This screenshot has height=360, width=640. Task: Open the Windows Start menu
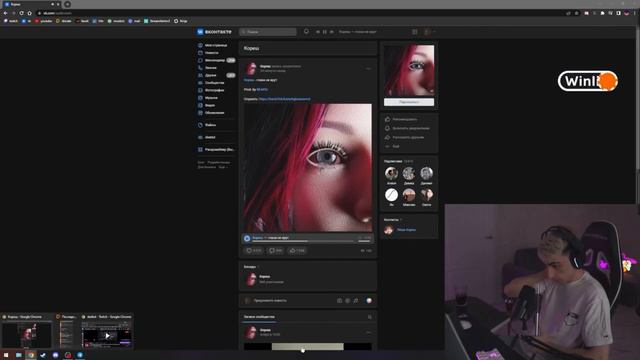click(x=6, y=355)
